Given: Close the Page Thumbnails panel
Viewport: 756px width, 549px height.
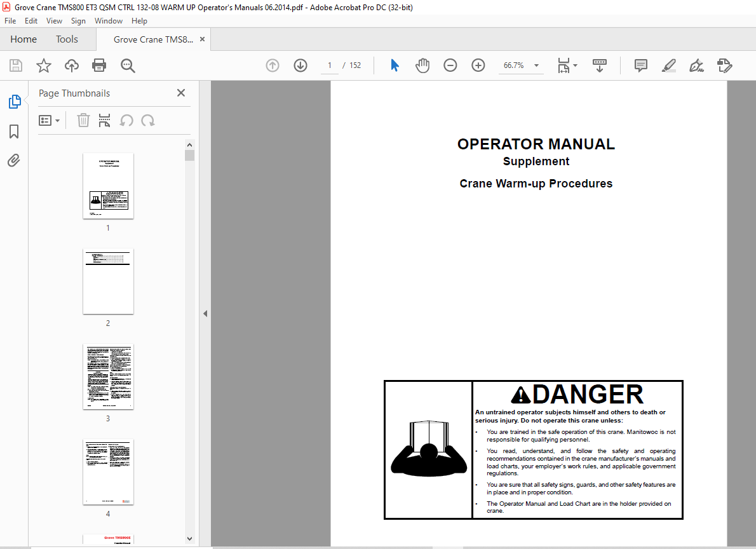Looking at the screenshot, I should click(x=181, y=93).
